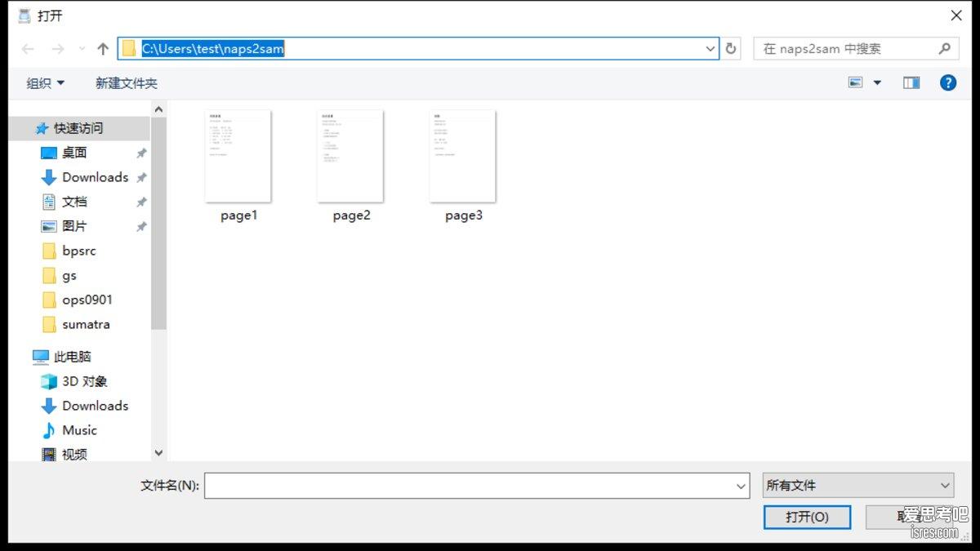980x551 pixels.
Task: Click 新建文件夹 button
Action: coord(127,82)
